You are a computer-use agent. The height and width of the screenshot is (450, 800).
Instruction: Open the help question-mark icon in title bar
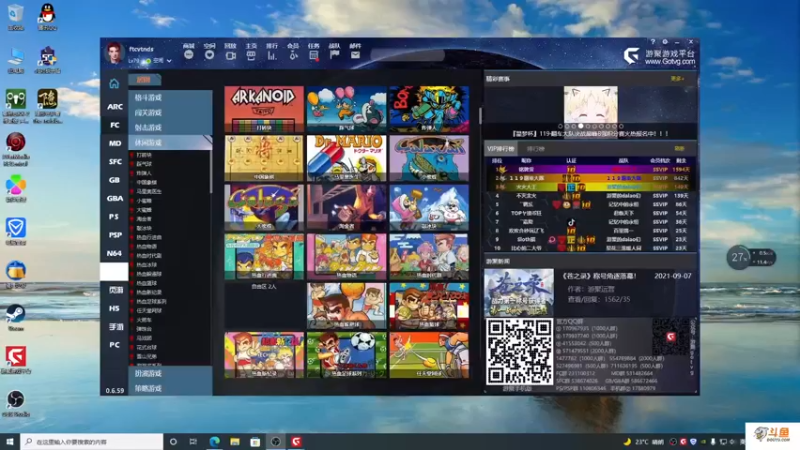click(x=653, y=42)
